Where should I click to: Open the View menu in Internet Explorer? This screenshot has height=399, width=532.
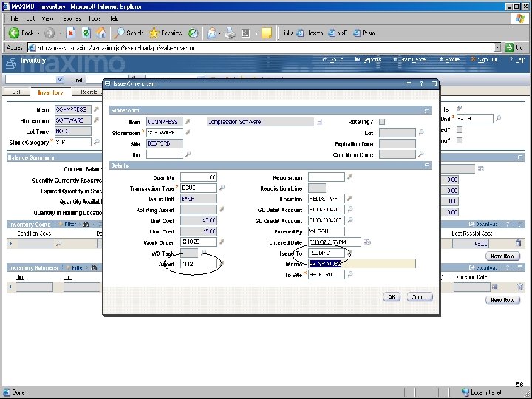click(x=47, y=18)
